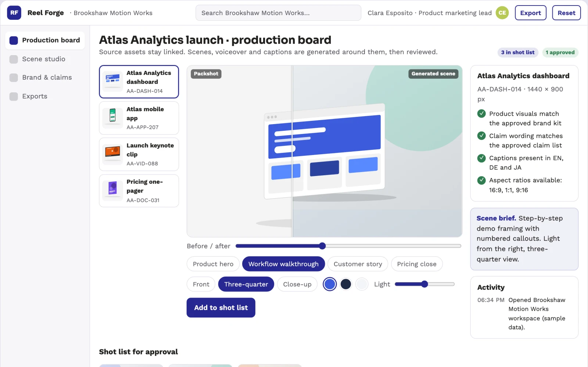Click the 3 in shot list badge

tap(518, 53)
